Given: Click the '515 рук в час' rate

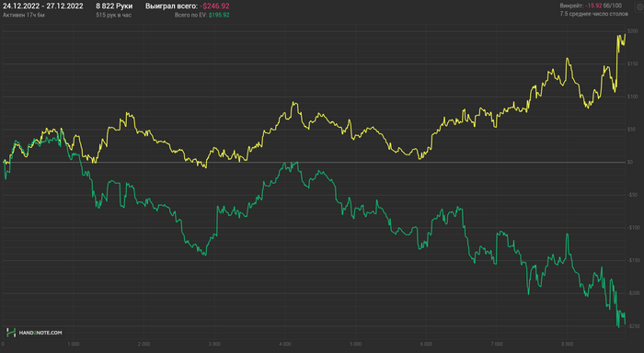Looking at the screenshot, I should tap(114, 16).
